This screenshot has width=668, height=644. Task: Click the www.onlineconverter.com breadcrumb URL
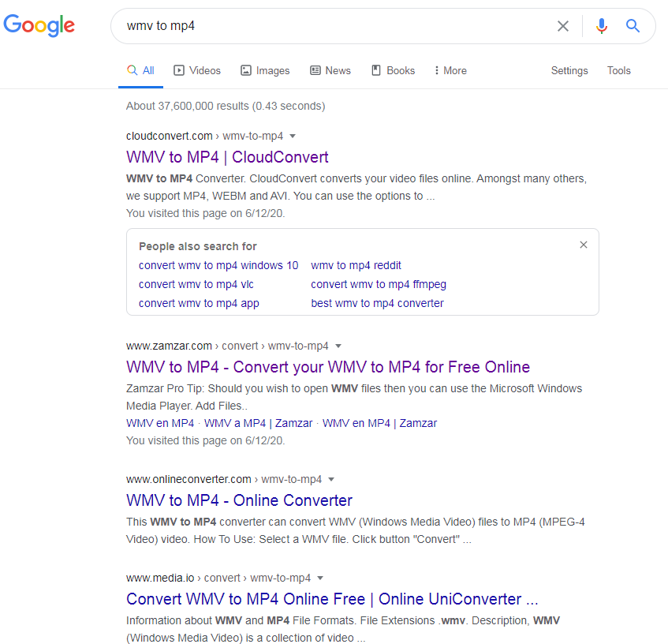(x=224, y=480)
